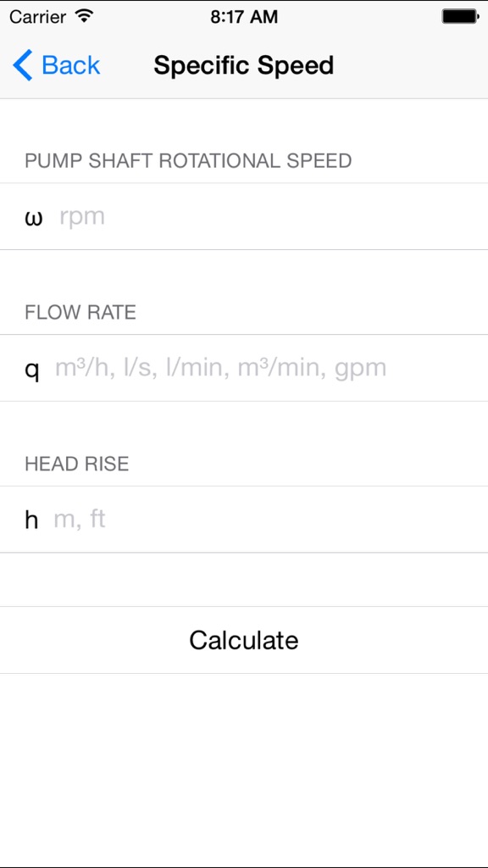Tap the Specific Speed title
488x868 pixels.
[x=244, y=65]
